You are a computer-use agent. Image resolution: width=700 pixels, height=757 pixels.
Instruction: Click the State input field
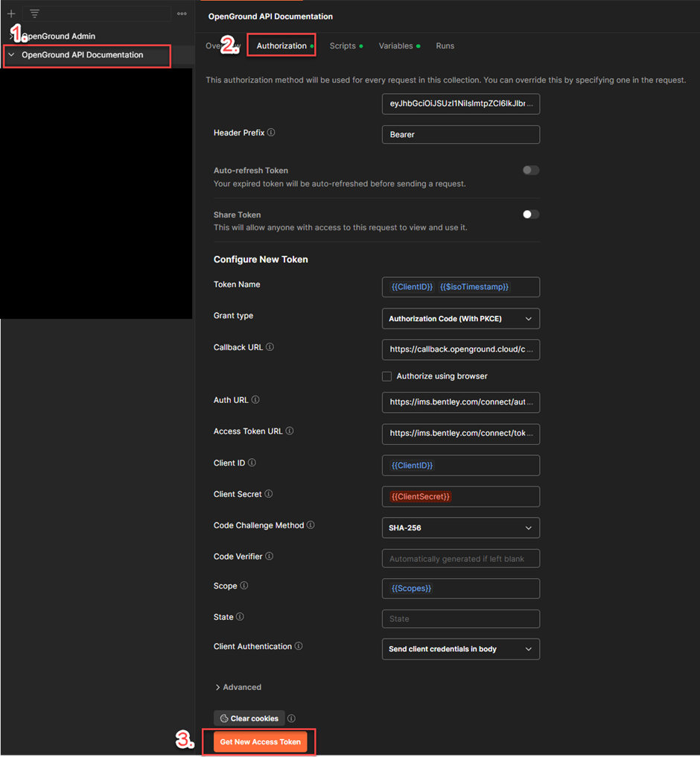[x=461, y=619]
